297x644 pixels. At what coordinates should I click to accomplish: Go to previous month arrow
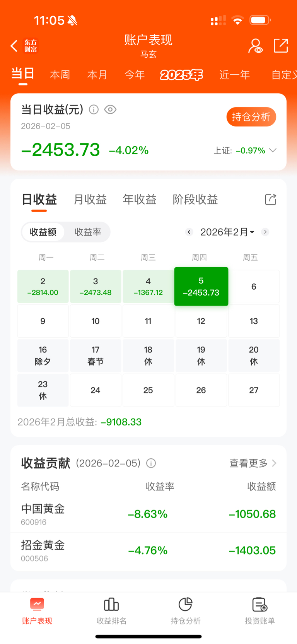tap(189, 232)
